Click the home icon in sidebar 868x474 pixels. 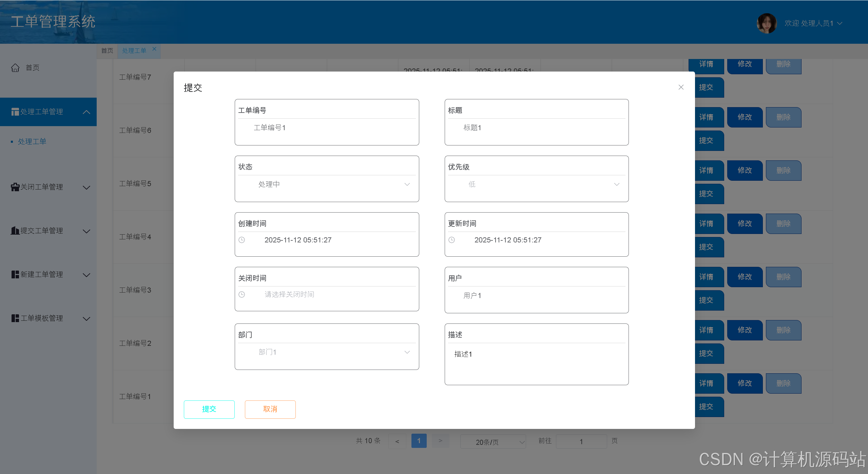click(x=15, y=68)
